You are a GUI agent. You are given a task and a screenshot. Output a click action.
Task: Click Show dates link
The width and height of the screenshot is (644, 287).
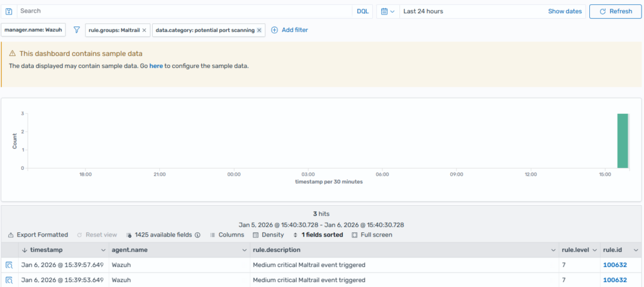point(564,11)
